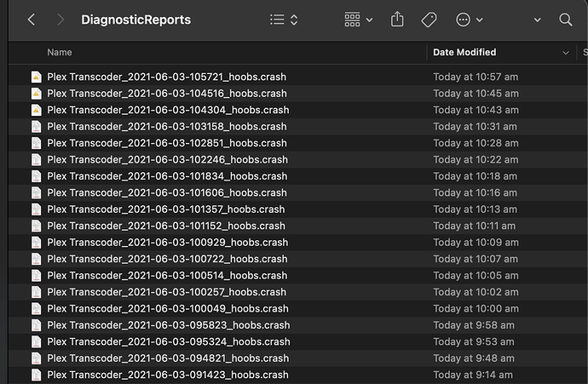Open the group-by grid icon
The image size is (588, 384).
[x=352, y=20]
